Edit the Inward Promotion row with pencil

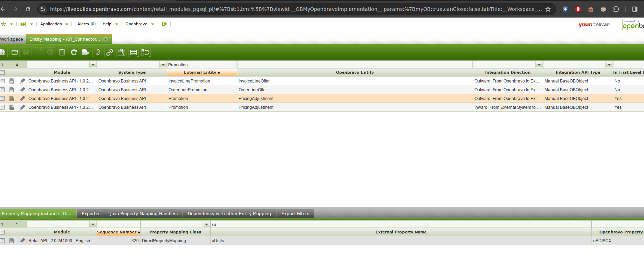(22, 107)
